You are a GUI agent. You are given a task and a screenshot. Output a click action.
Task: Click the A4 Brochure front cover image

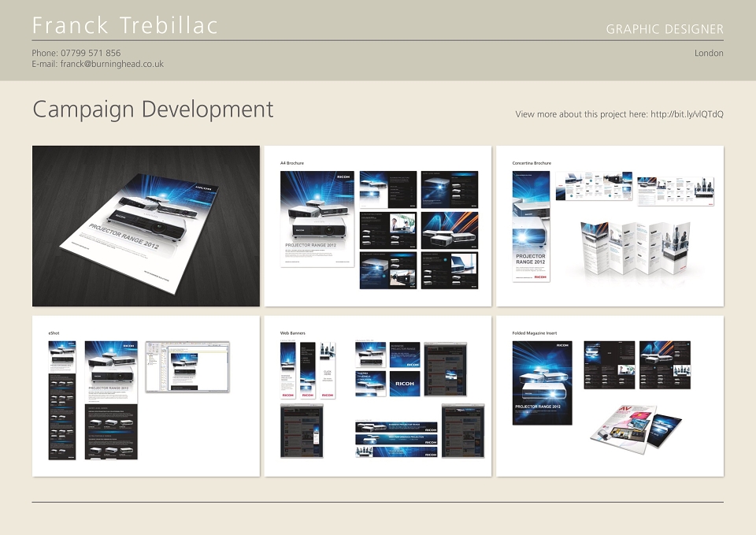click(317, 218)
